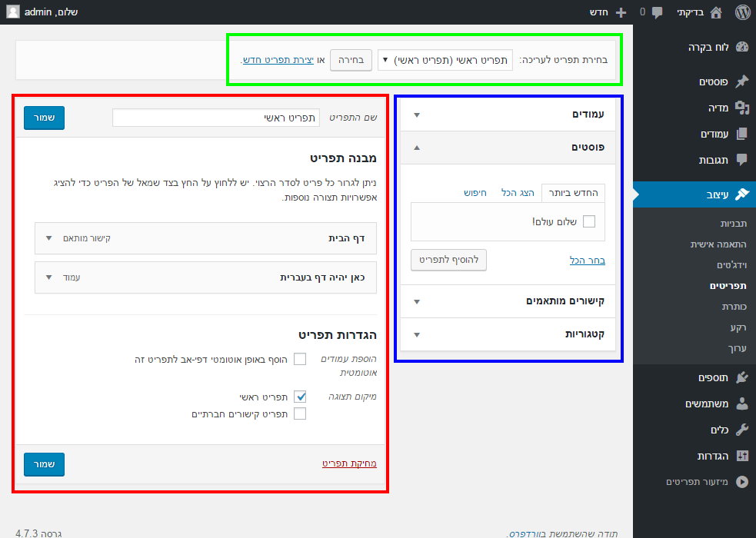Open the כותרת submenu item
Image resolution: width=756 pixels, height=538 pixels.
(734, 307)
